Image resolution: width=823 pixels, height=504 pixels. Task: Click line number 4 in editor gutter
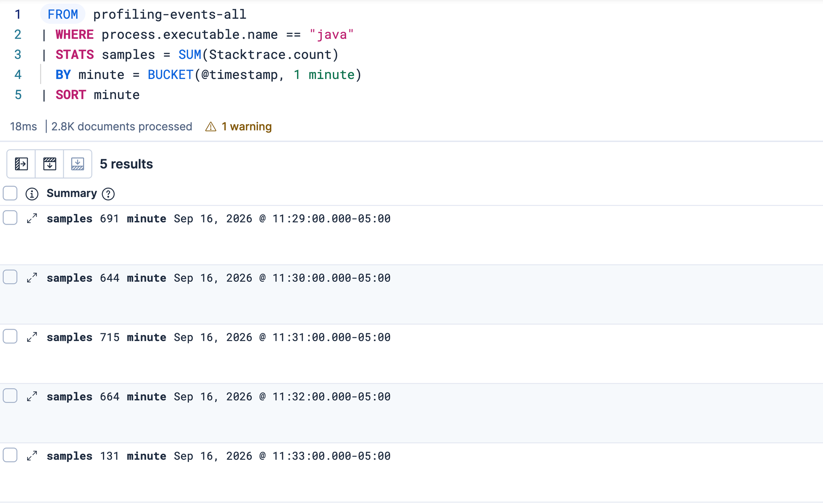click(x=18, y=75)
